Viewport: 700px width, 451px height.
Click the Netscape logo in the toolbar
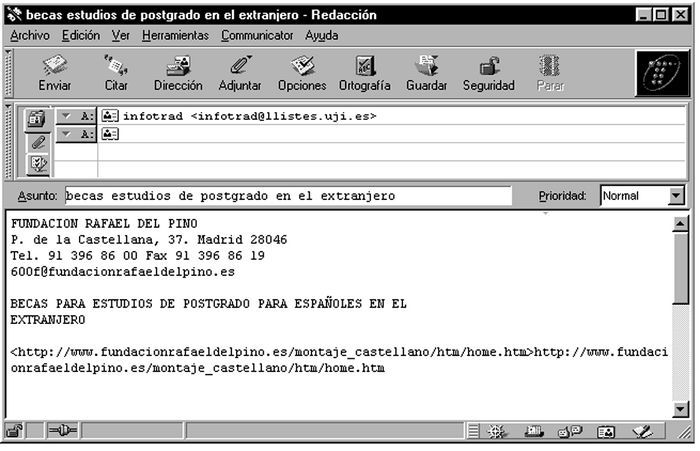pos(662,73)
